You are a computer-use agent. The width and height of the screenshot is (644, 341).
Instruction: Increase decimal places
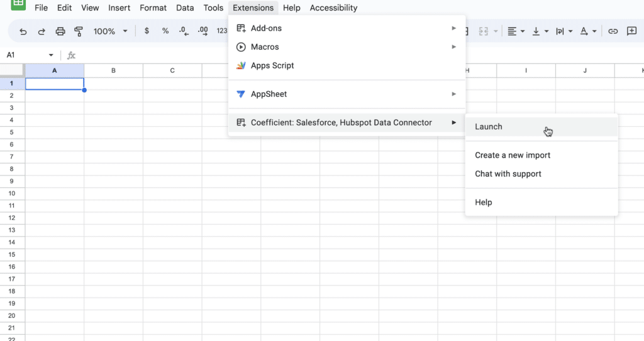pos(203,31)
